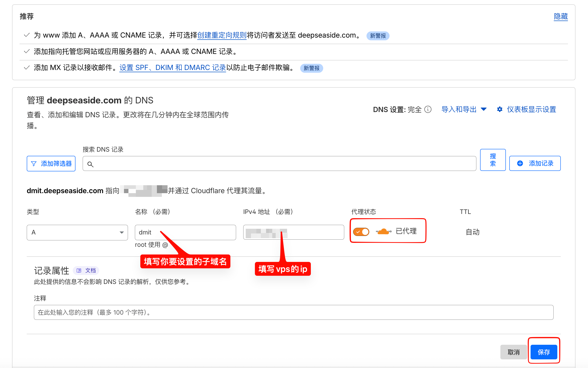The width and height of the screenshot is (588, 368).
Task: Open the record type A dropdown
Action: pos(77,232)
